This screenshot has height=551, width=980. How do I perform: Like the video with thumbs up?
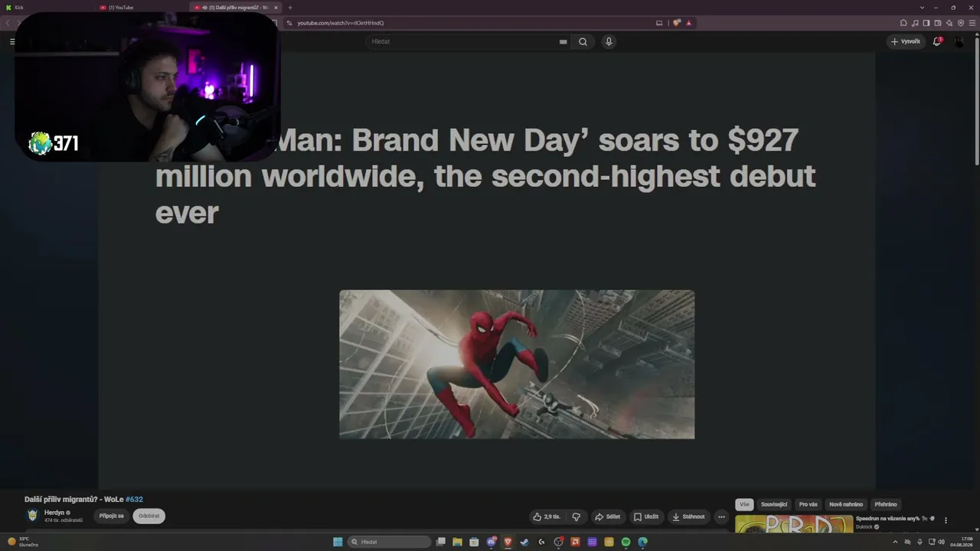tap(547, 517)
